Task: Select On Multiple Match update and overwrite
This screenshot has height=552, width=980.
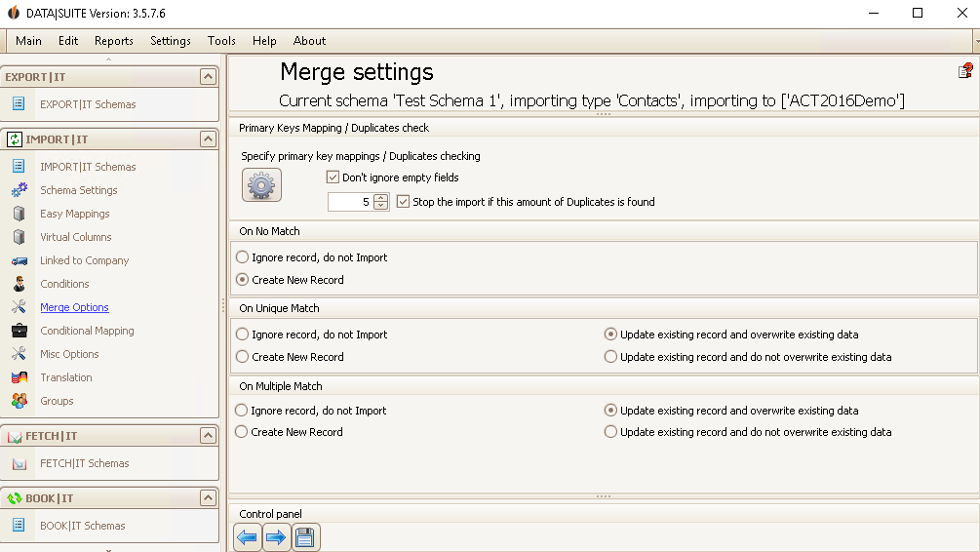Action: (610, 410)
